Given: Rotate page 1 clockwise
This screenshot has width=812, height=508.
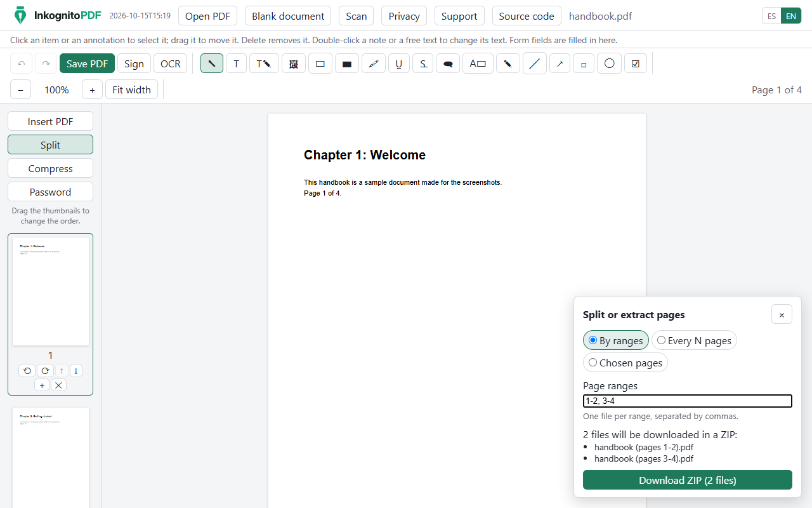Looking at the screenshot, I should click(45, 371).
